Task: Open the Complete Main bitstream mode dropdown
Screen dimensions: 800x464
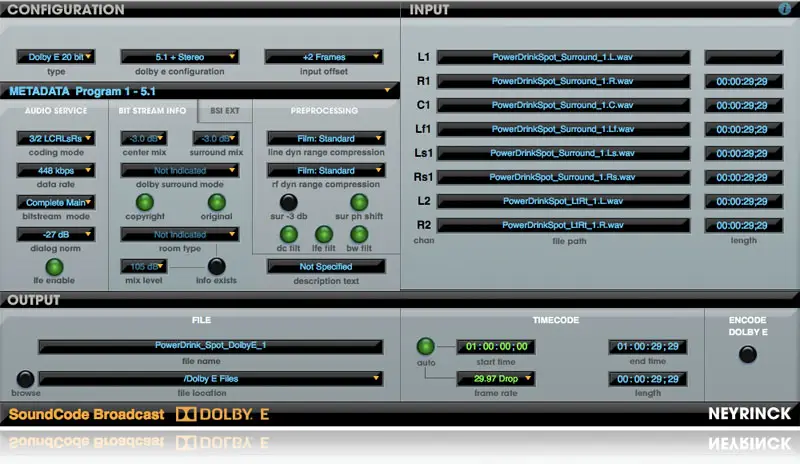Action: [56, 203]
